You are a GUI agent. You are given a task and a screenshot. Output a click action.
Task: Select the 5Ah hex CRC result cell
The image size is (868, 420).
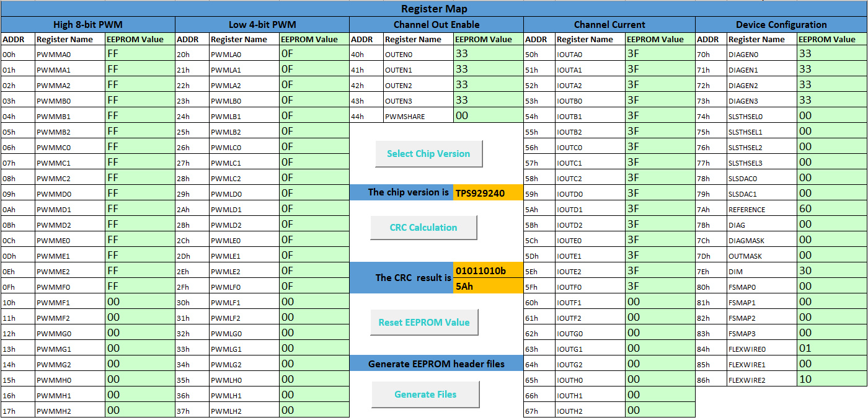click(489, 287)
